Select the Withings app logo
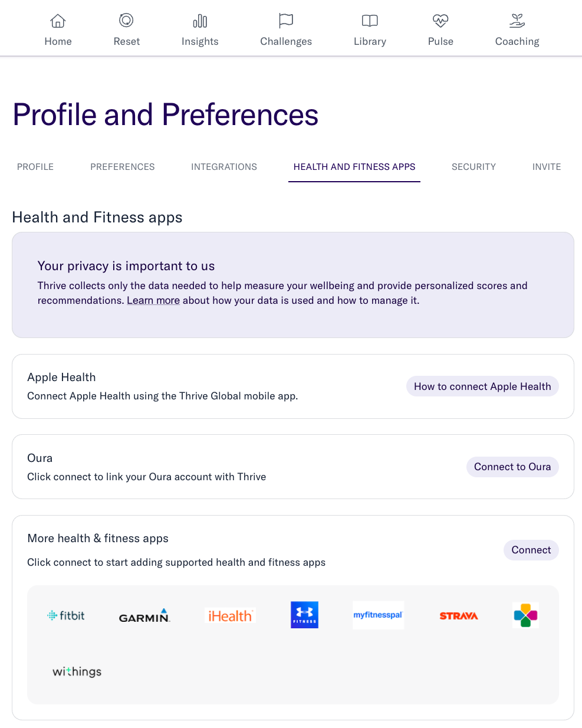The image size is (582, 728). coord(77,671)
